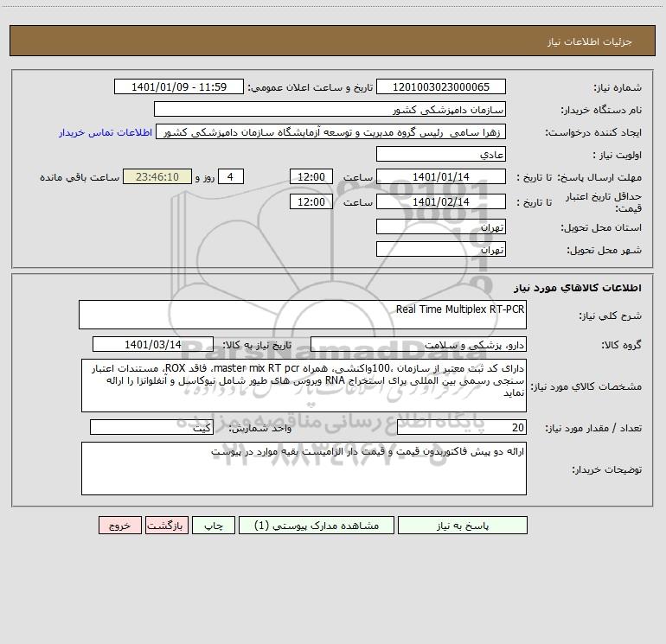Click general description Real Time Multiplex RT-PCR
Screen dimensions: 666x644
[303, 315]
